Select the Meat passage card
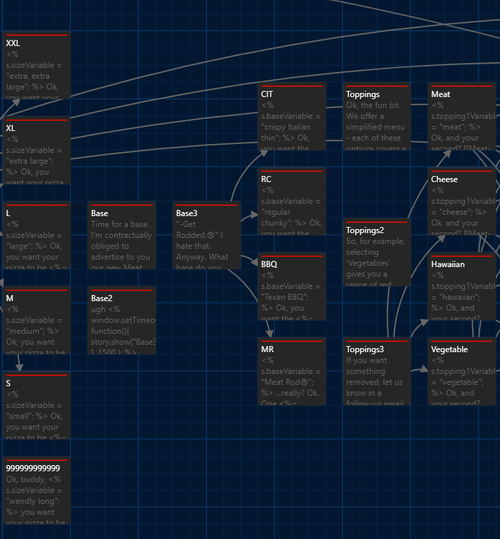This screenshot has height=539, width=500. pos(462,116)
